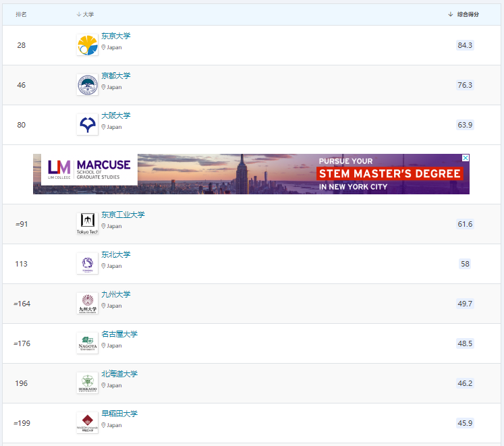Viewport: 504px width, 446px height.
Task: Open the 东北大学 link
Action: click(116, 254)
